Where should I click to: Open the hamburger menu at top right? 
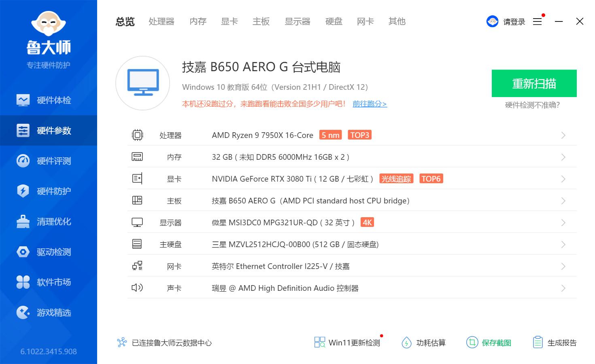pyautogui.click(x=537, y=21)
